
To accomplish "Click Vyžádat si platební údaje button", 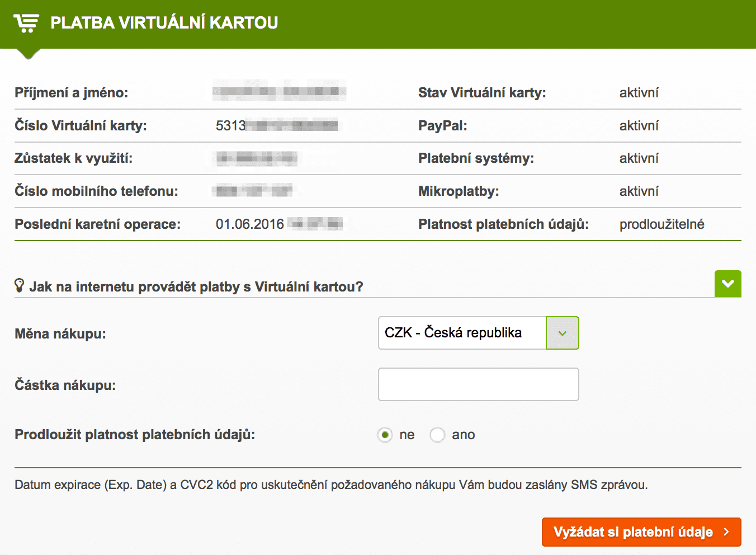I will coord(641,532).
